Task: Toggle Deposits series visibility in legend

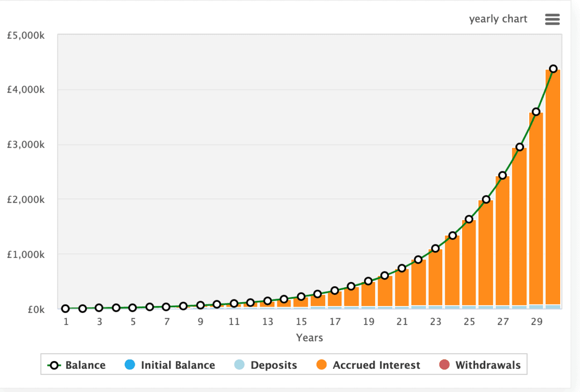Action: (274, 365)
